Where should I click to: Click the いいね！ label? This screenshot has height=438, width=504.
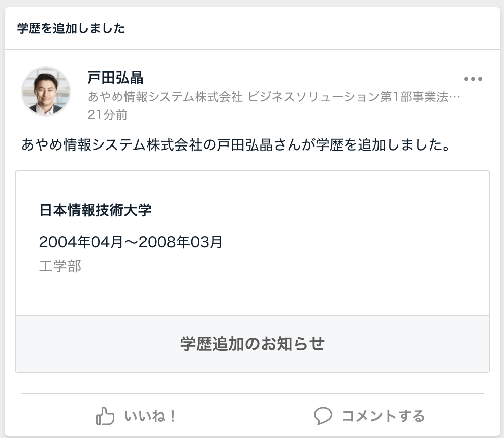pyautogui.click(x=150, y=416)
